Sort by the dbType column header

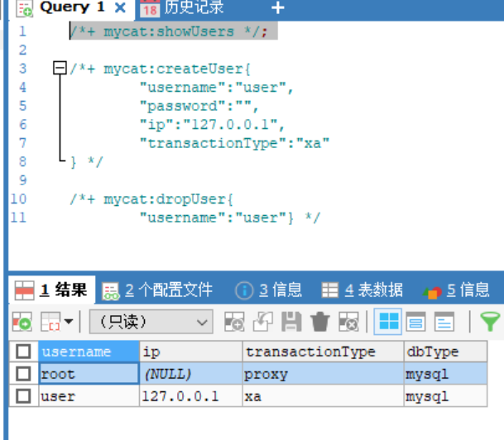(446, 352)
